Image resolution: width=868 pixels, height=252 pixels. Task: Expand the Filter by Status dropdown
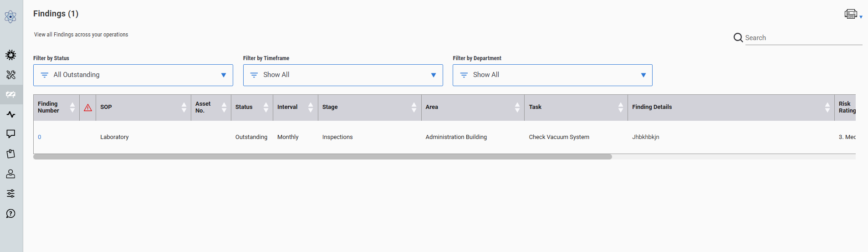[x=133, y=75]
